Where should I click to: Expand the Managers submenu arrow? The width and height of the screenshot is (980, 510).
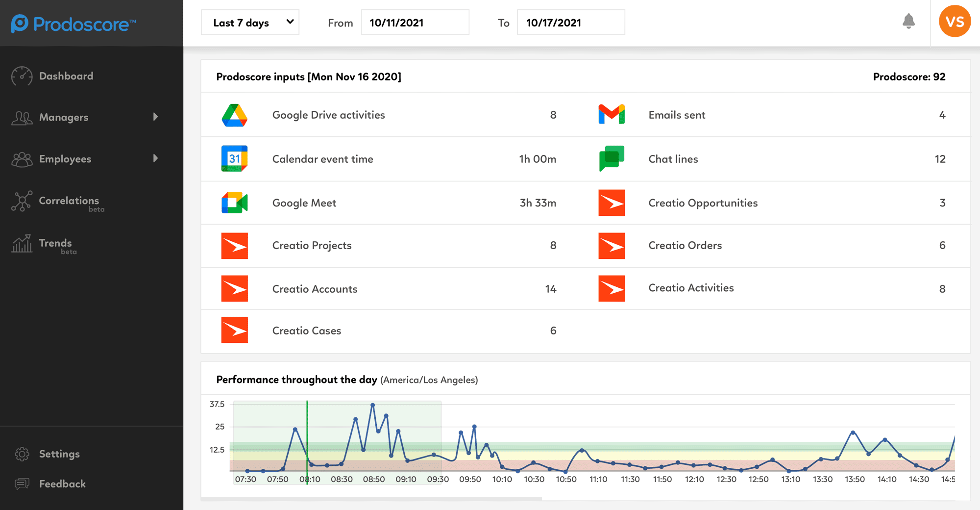155,117
